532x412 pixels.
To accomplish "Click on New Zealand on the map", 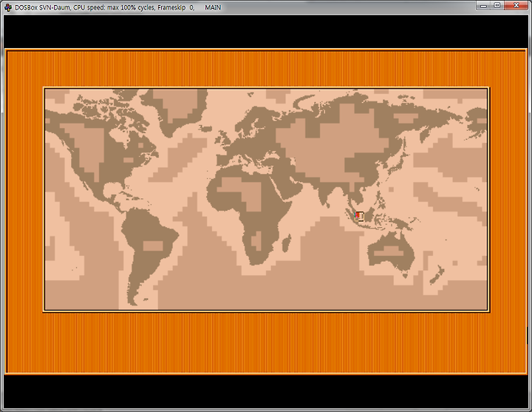I will (437, 274).
